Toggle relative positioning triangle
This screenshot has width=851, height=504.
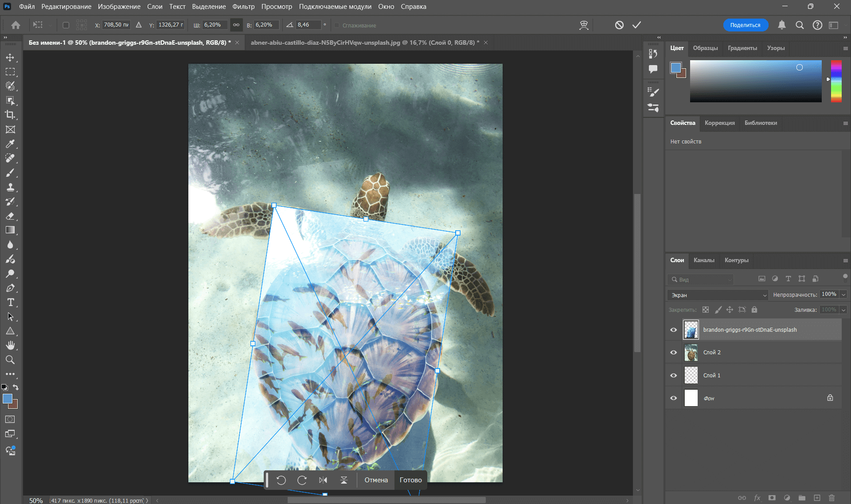click(139, 25)
